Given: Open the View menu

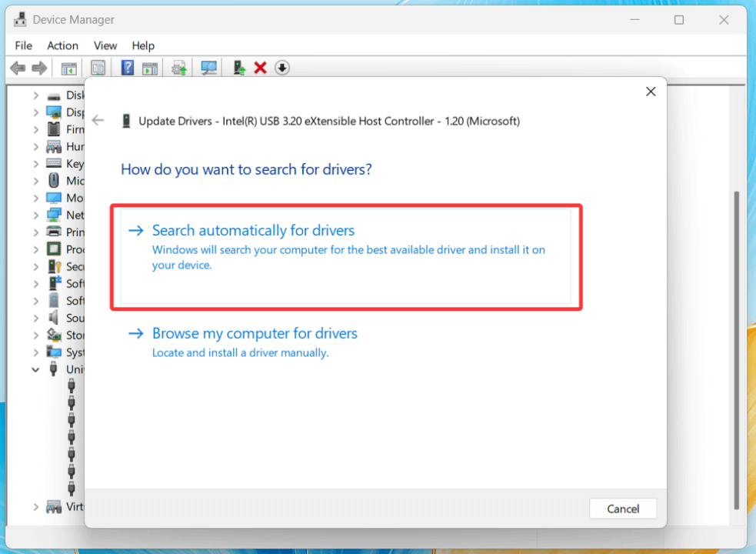Looking at the screenshot, I should click(x=105, y=45).
